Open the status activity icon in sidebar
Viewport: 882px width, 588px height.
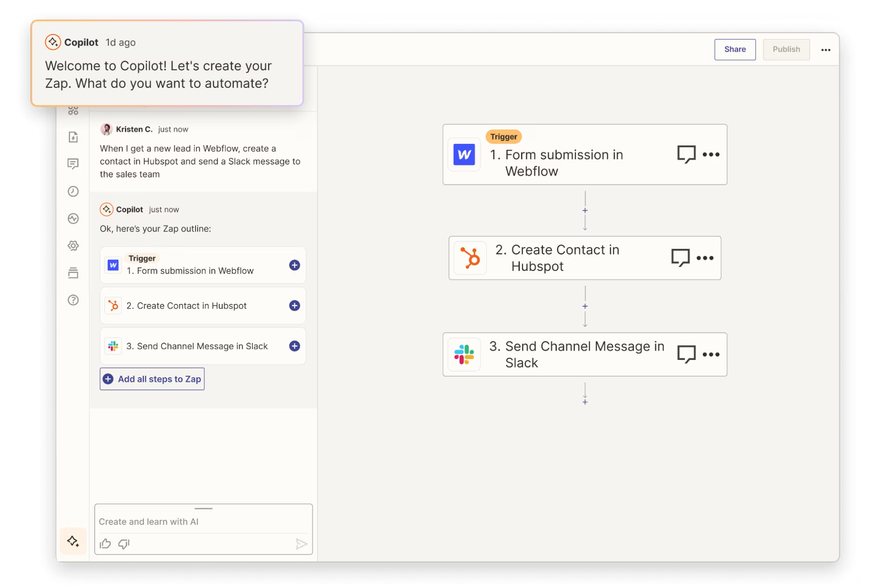(73, 218)
